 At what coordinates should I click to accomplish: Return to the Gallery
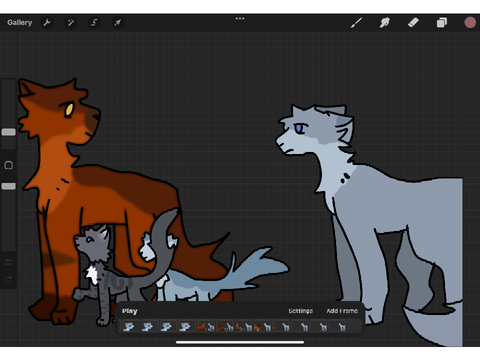(x=20, y=23)
